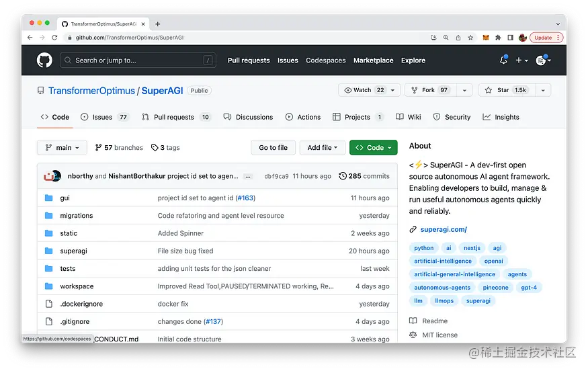588x371 pixels.
Task: Open the .dockerignore file
Action: click(81, 304)
